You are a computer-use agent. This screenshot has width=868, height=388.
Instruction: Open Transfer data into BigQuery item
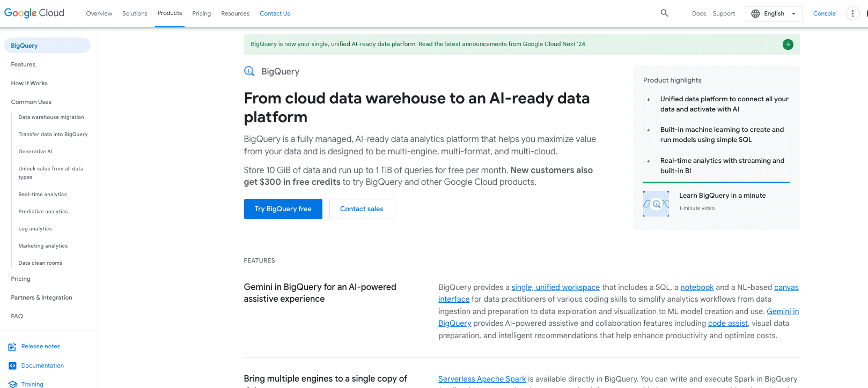(x=53, y=135)
